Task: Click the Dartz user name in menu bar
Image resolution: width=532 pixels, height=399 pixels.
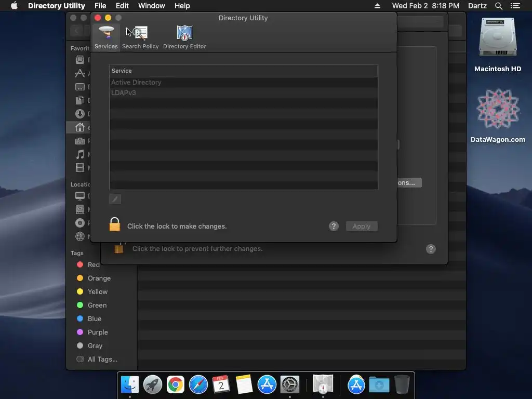Action: tap(477, 6)
